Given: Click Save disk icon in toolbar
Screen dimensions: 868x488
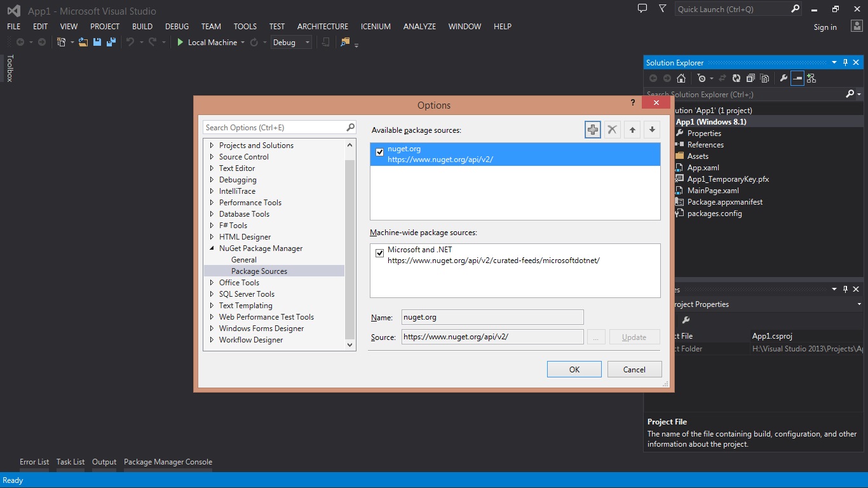Looking at the screenshot, I should coord(97,42).
